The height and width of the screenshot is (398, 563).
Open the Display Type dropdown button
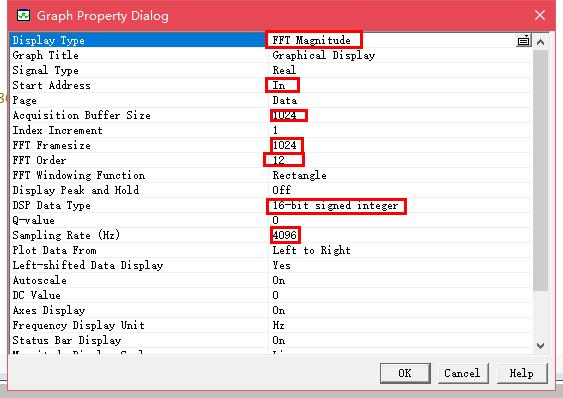click(524, 41)
